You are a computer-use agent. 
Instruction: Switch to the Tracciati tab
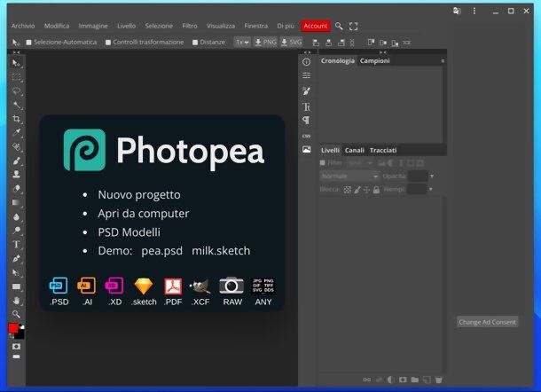383,150
